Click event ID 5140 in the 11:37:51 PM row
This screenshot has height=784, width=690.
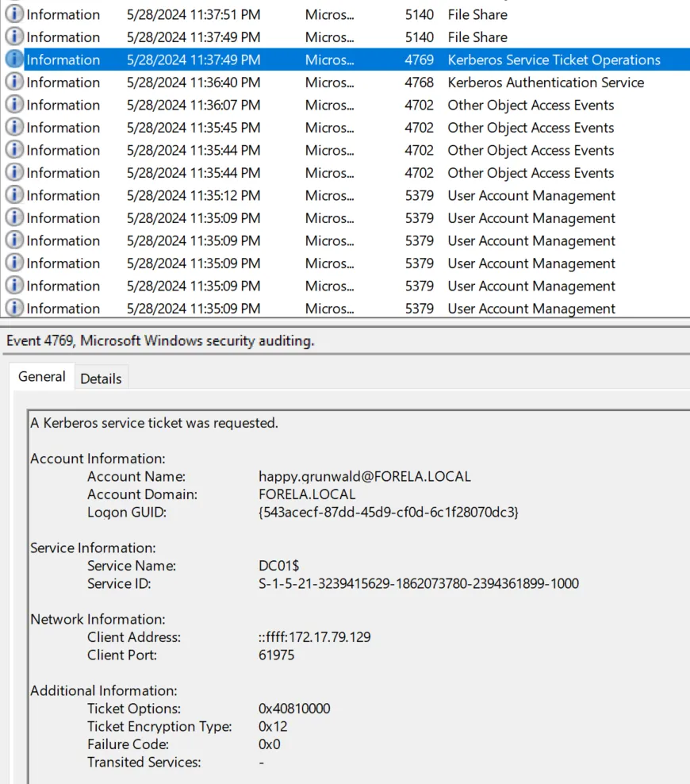point(420,14)
